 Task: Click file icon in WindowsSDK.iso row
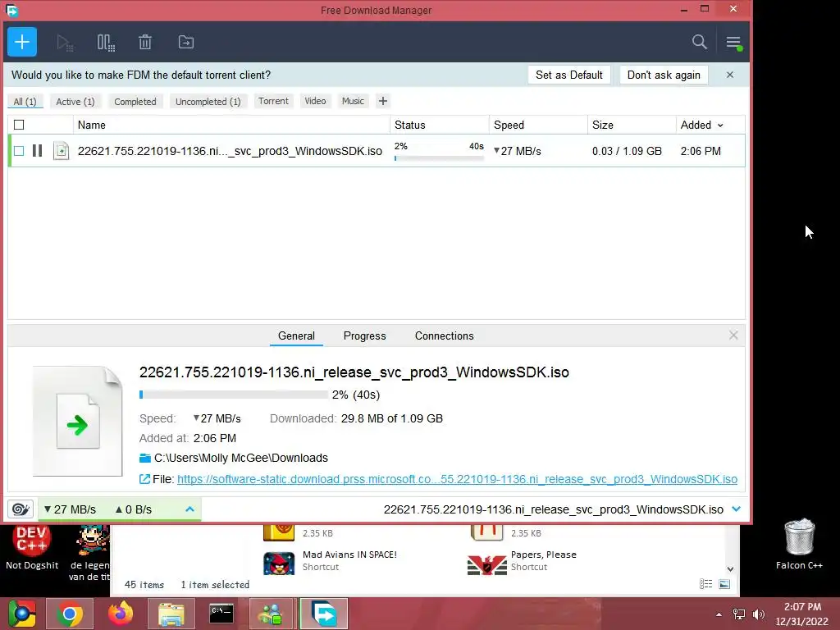[61, 151]
